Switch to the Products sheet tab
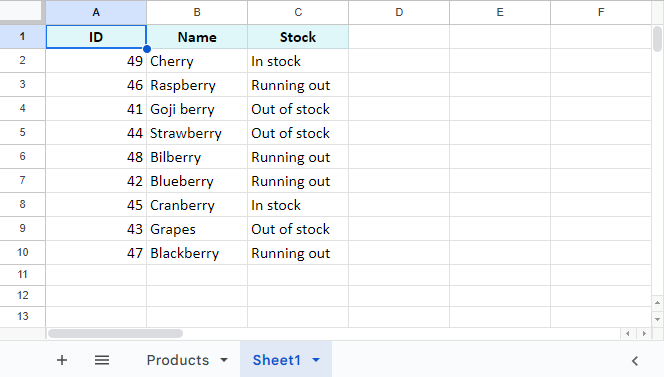The image size is (664, 377). tap(178, 360)
